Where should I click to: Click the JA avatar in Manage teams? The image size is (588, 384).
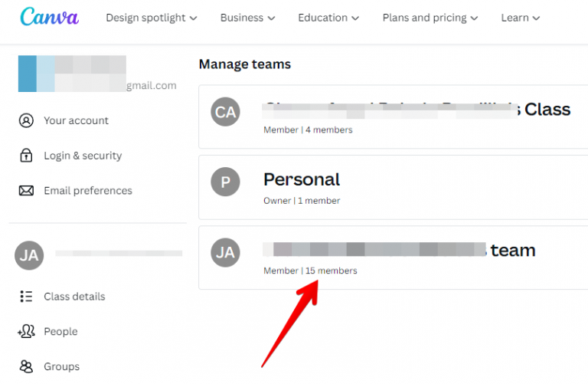tap(225, 252)
